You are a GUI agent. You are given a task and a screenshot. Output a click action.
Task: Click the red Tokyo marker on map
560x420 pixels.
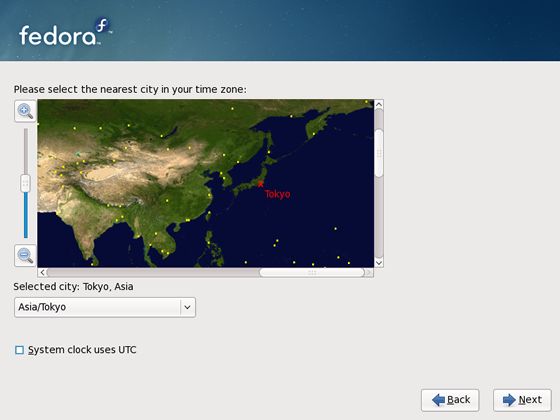[x=260, y=184]
